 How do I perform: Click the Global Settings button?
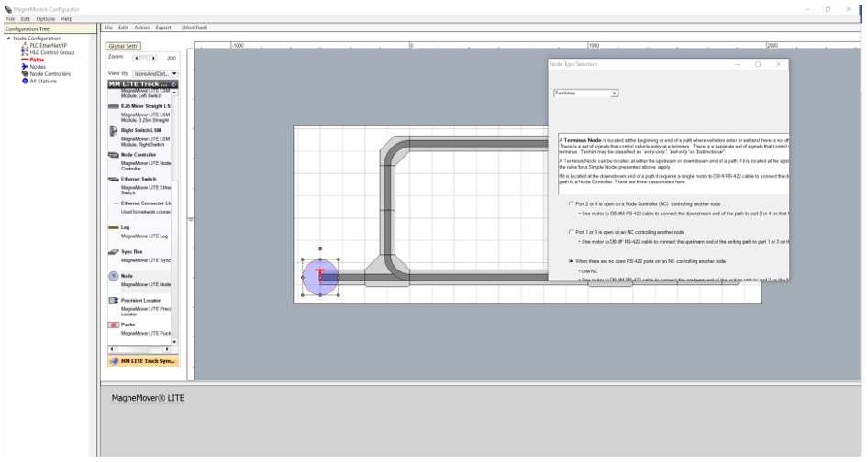[124, 46]
